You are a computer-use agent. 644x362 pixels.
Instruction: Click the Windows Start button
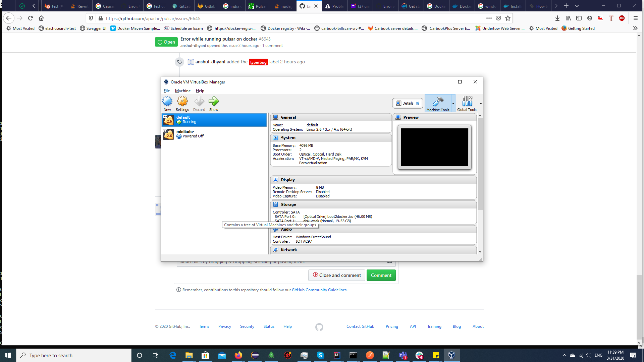tap(8, 355)
